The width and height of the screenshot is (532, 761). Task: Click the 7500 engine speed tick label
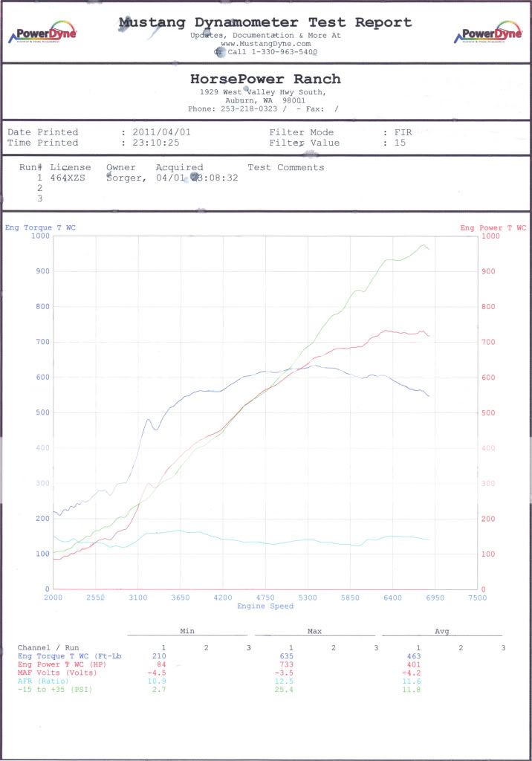(477, 598)
